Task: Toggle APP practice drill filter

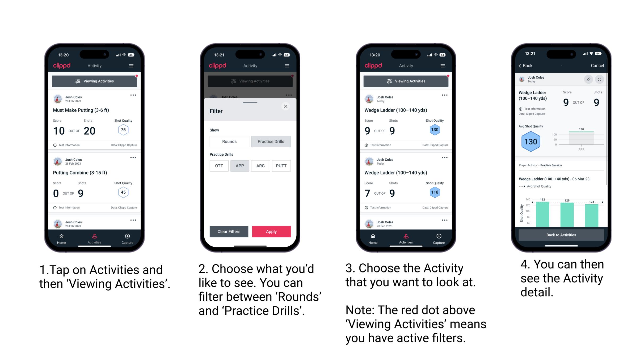Action: pyautogui.click(x=239, y=166)
